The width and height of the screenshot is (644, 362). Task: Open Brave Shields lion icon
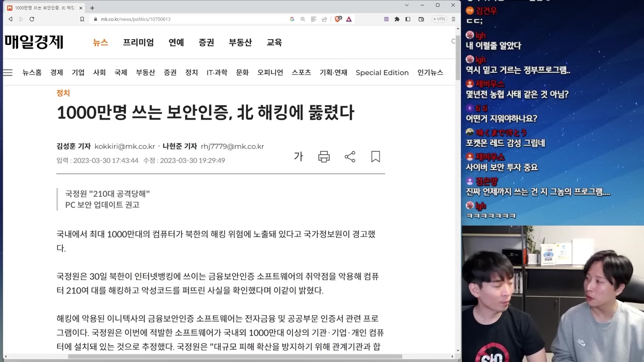[x=338, y=19]
